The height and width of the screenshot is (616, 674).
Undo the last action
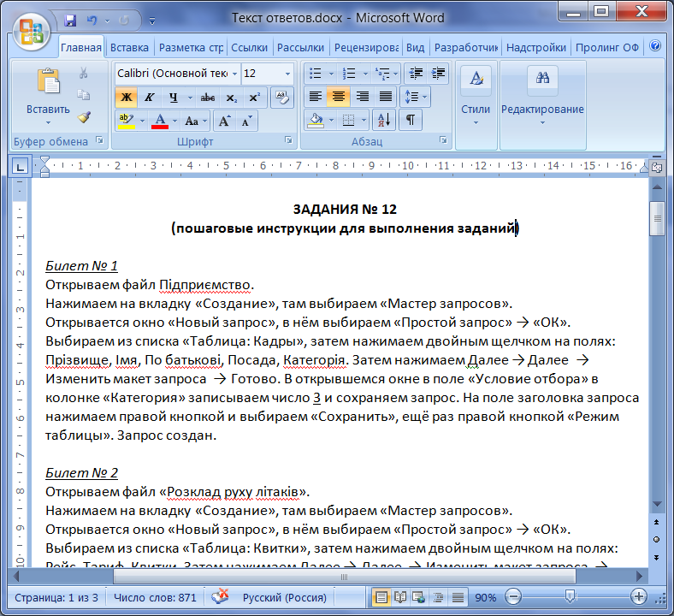click(x=92, y=21)
